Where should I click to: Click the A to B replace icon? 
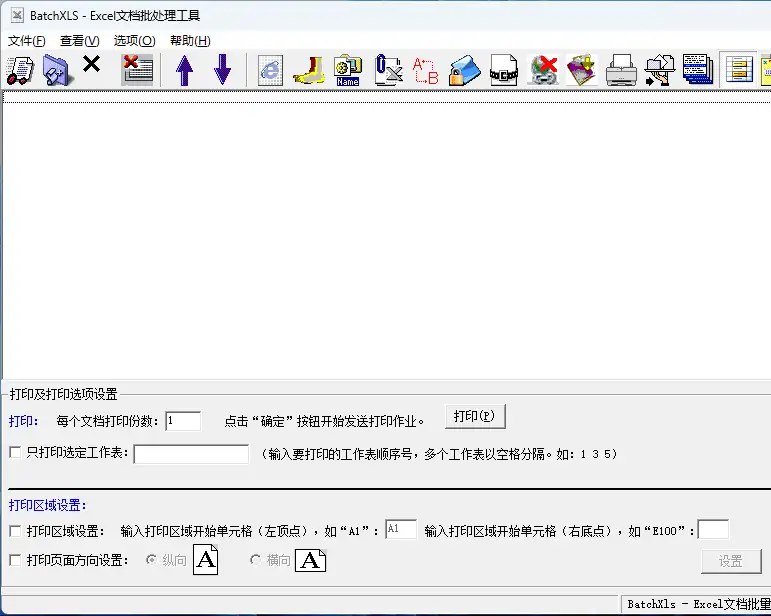[x=425, y=70]
